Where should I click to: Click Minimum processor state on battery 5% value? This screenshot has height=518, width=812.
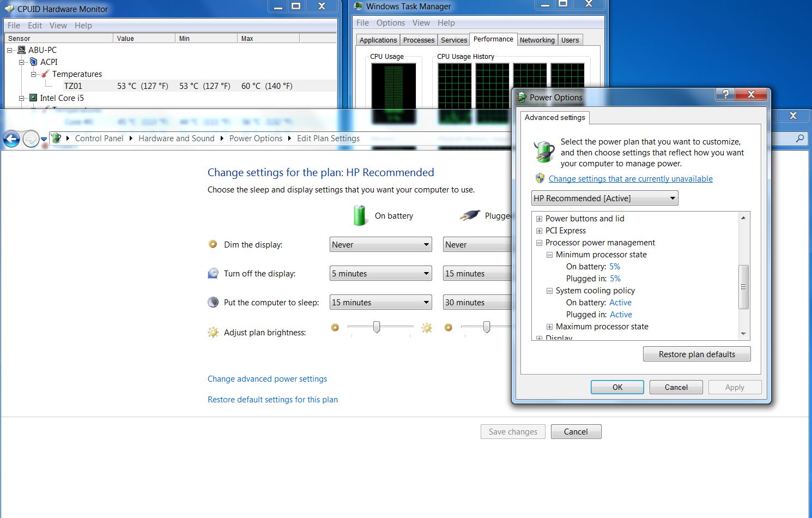click(615, 267)
